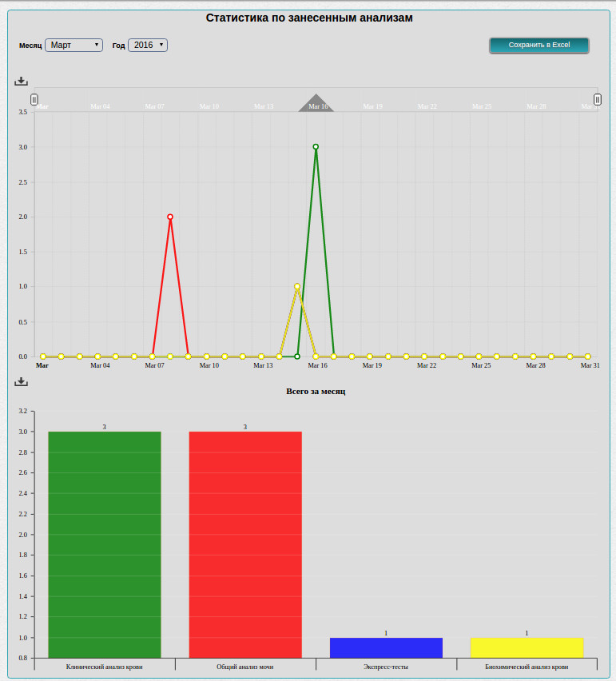
Task: Select the yellow line peak point at value 1
Action: click(x=297, y=286)
